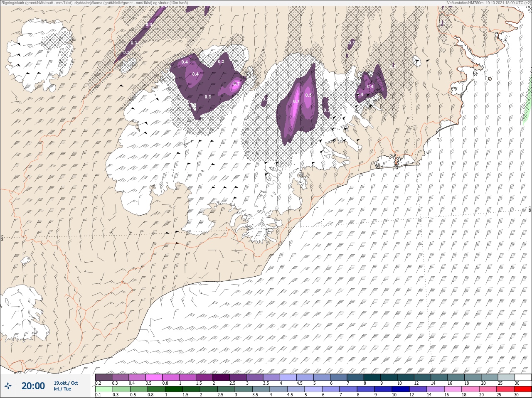Click the map title 'Rigning/skúrir' header text
This screenshot has width=532, height=398.
coord(13,2)
